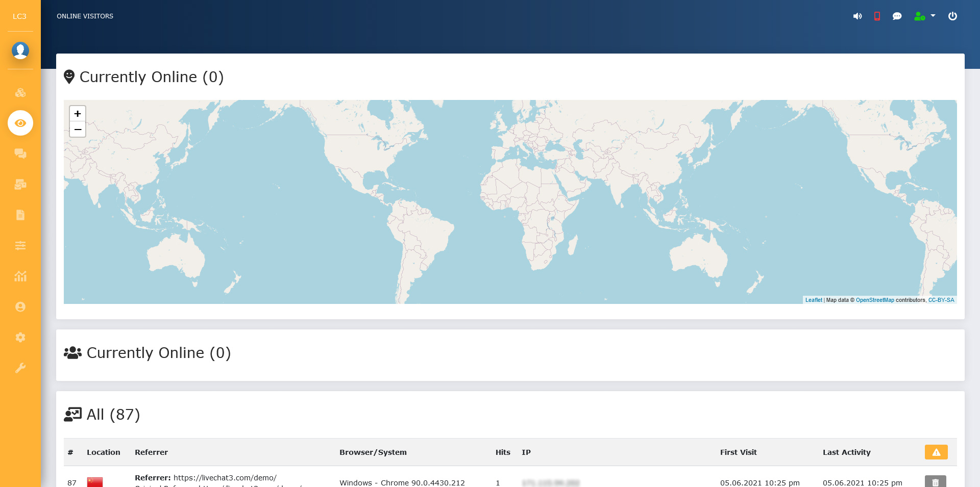Open the OpenStreetMap attribution link
The image size is (980, 487).
[875, 300]
